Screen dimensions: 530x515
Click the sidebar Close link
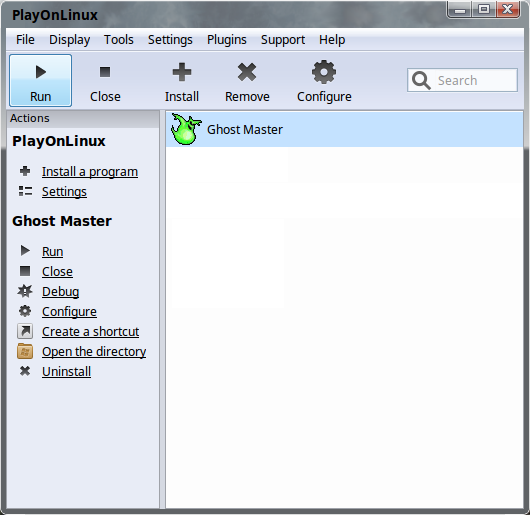pyautogui.click(x=57, y=271)
